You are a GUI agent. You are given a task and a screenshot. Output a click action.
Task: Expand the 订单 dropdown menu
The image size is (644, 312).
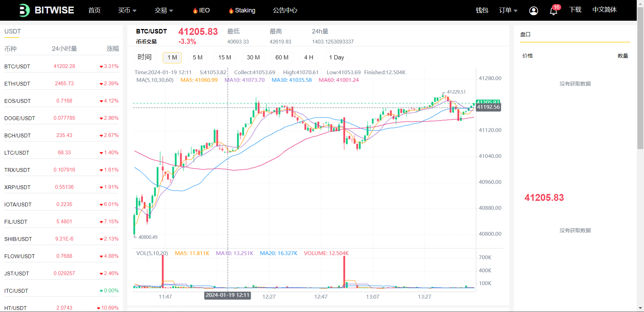pos(508,10)
